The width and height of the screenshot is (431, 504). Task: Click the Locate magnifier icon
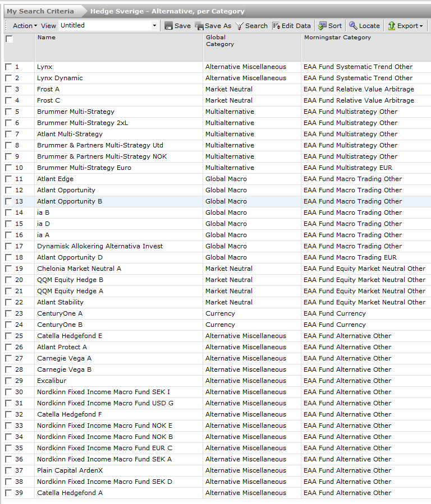click(353, 26)
